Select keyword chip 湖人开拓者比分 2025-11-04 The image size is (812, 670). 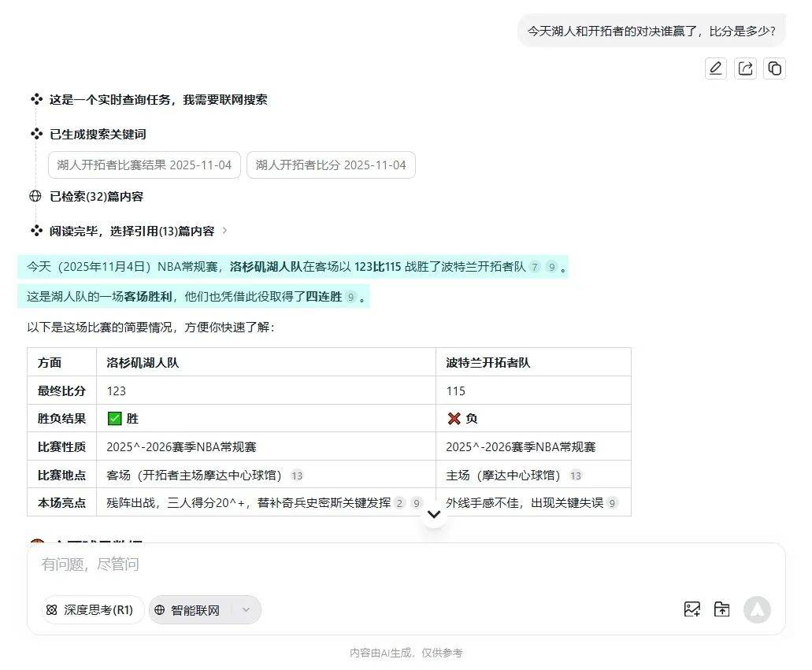331,165
